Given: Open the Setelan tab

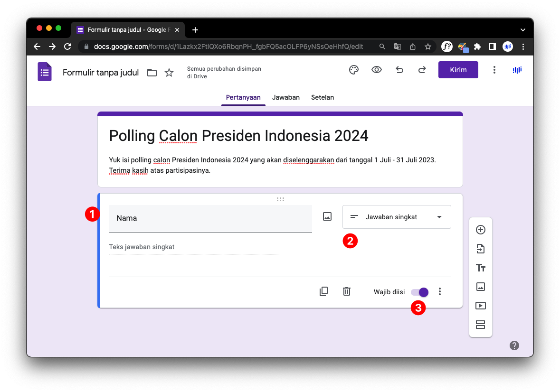Looking at the screenshot, I should point(322,97).
